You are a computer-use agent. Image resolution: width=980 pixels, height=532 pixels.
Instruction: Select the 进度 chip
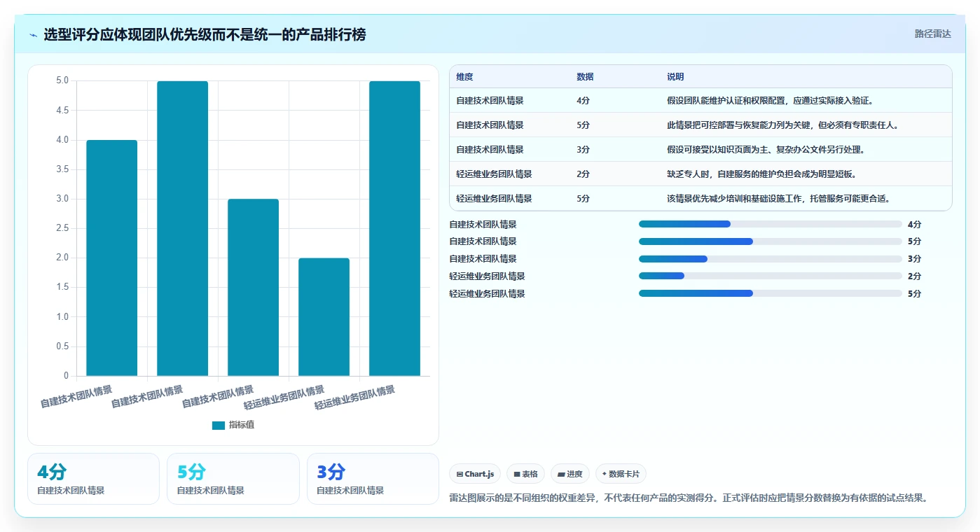click(570, 474)
